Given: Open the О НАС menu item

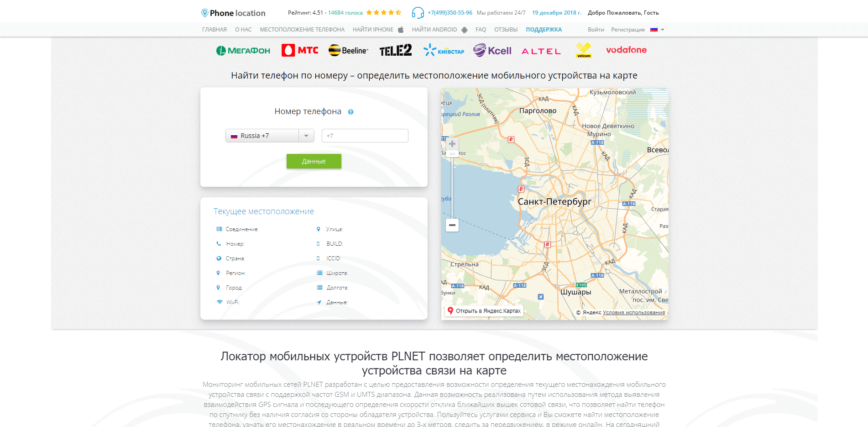Looking at the screenshot, I should click(x=243, y=30).
